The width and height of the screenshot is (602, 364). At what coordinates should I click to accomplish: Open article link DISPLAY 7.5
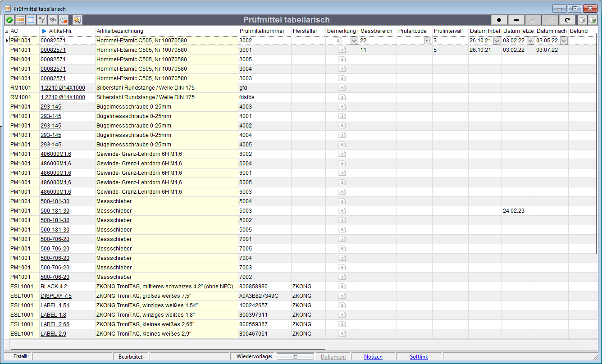click(56, 296)
